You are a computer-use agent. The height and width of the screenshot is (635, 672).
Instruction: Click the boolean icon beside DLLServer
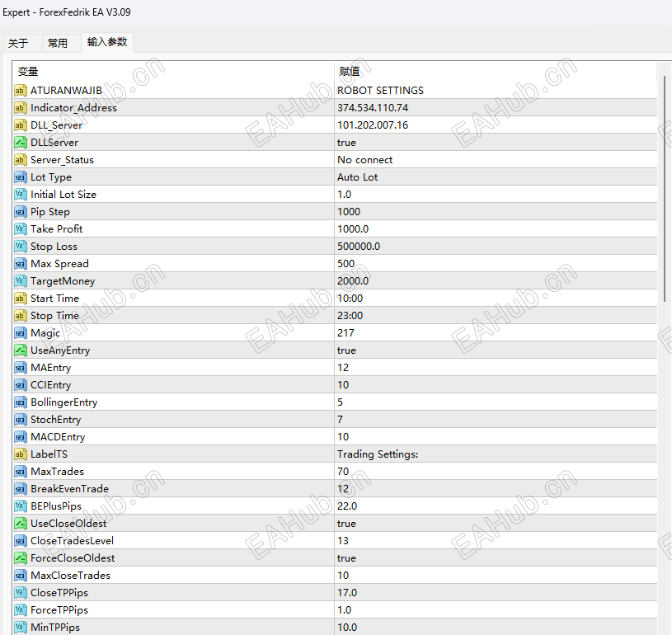click(x=20, y=143)
